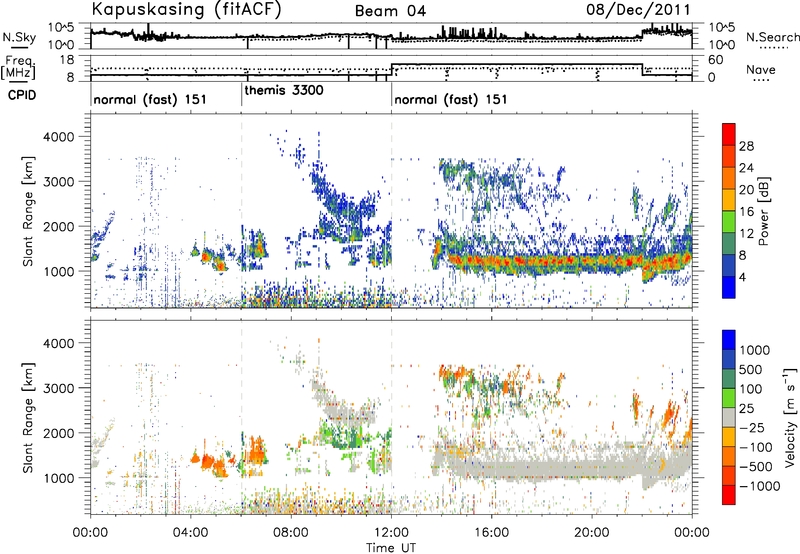Click the 'Slant Range [km]' label of the velocity panel
This screenshot has height=554, width=800.
click(x=29, y=417)
